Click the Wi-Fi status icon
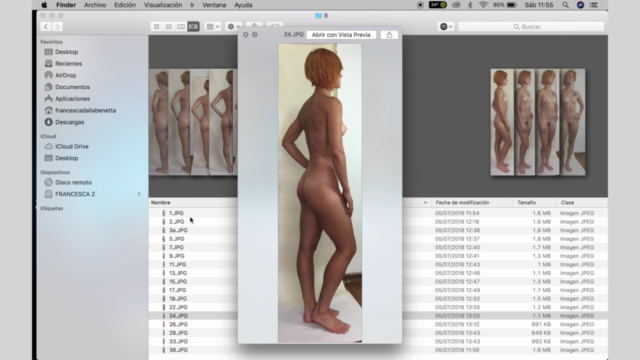Image resolution: width=640 pixels, height=360 pixels. tap(483, 5)
